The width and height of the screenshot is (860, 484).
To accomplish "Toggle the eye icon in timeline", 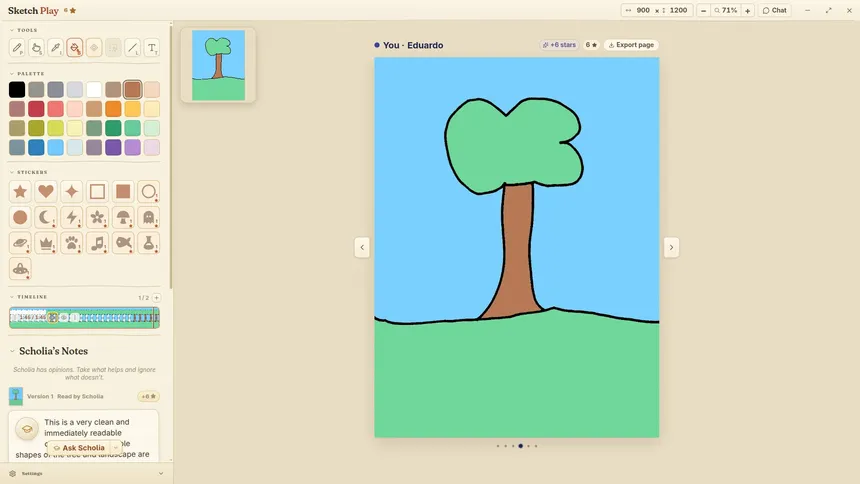I will tap(64, 317).
